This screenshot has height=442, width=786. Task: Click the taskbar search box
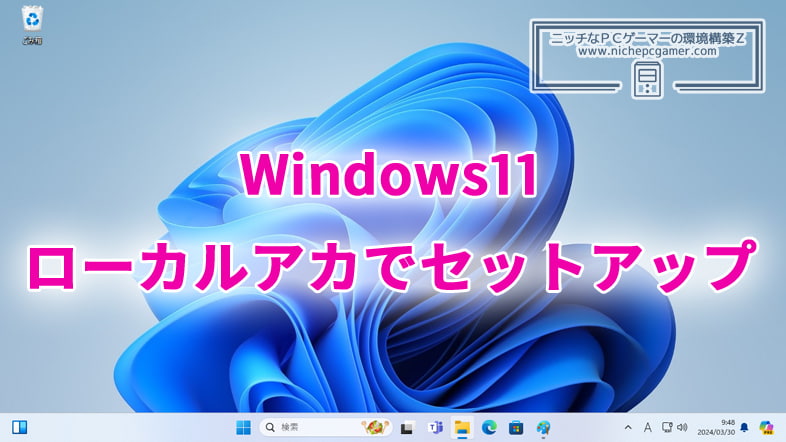[x=325, y=427]
